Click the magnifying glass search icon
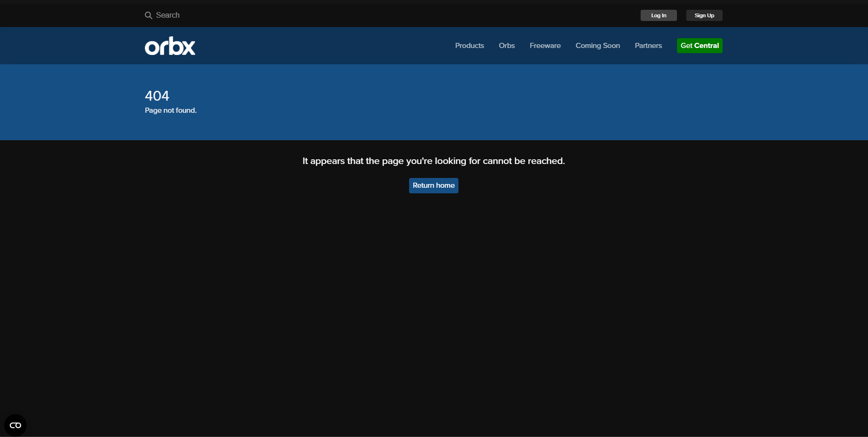Viewport: 868px width, 437px height. coord(148,15)
